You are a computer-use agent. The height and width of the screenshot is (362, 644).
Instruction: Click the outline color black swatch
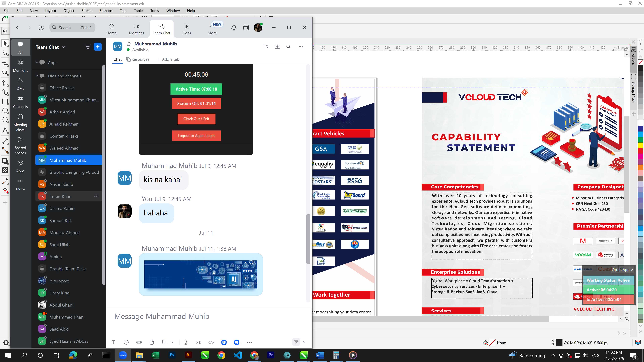pyautogui.click(x=559, y=343)
